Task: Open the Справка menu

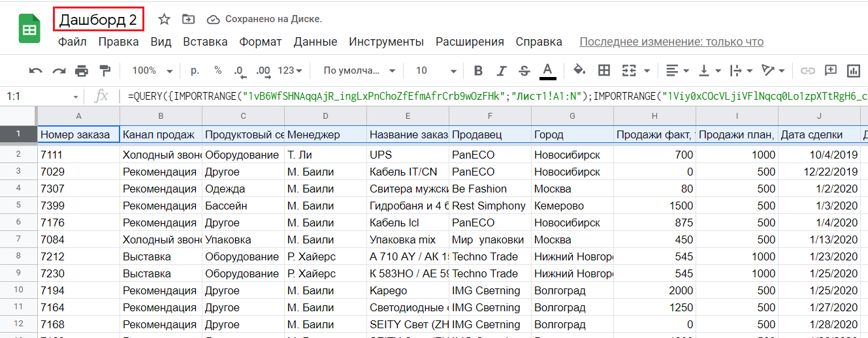Action: pyautogui.click(x=539, y=42)
